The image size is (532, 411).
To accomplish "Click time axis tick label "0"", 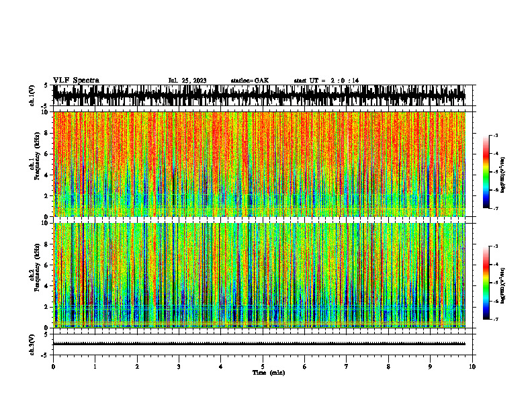I will pyautogui.click(x=53, y=367).
